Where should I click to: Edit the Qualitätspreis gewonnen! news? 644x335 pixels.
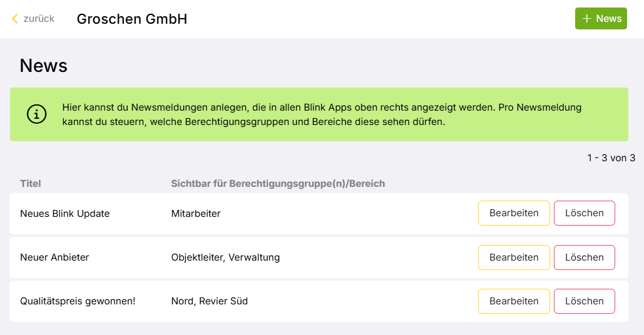click(514, 301)
